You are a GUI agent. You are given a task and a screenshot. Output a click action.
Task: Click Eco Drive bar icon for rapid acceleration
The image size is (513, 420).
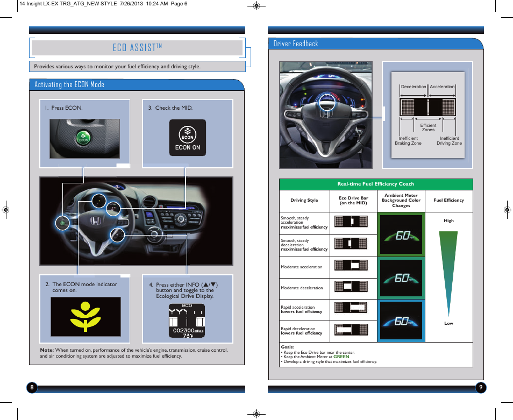[351, 308]
